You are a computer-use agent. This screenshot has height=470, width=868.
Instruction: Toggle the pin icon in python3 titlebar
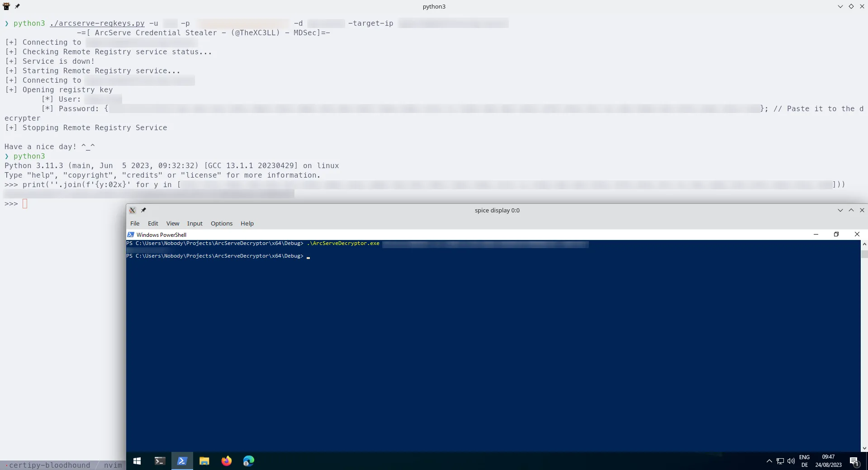(x=17, y=6)
